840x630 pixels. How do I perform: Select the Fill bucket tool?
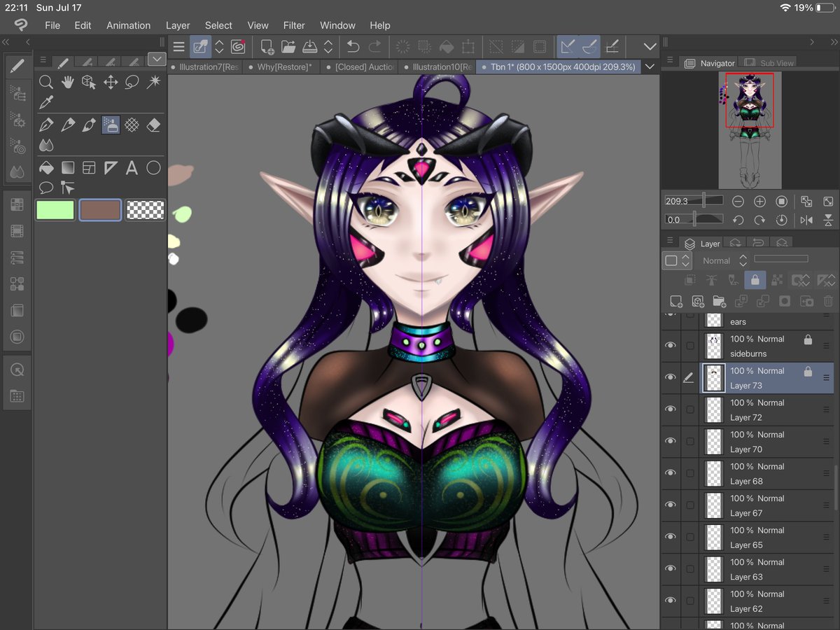[45, 168]
